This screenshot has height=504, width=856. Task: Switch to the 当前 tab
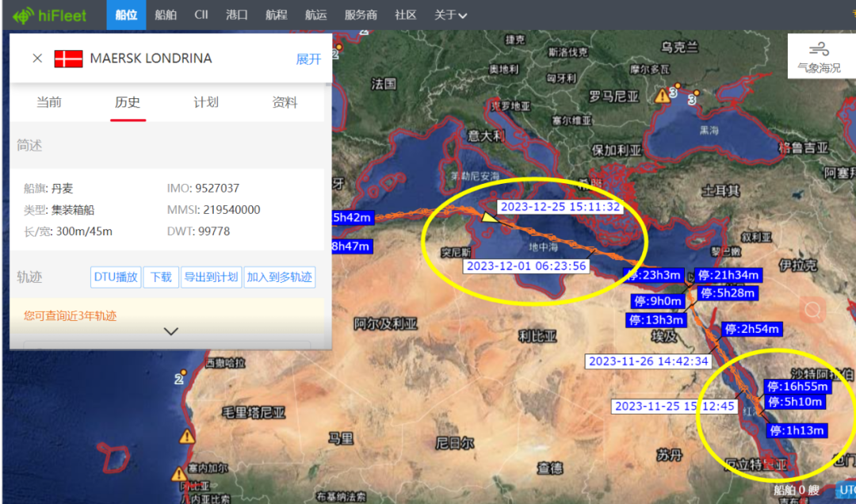pyautogui.click(x=49, y=102)
